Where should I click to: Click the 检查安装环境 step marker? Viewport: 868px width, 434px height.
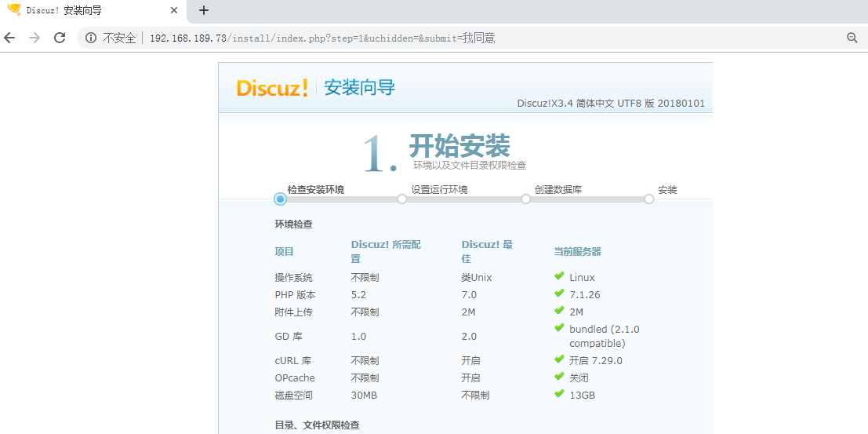[280, 199]
